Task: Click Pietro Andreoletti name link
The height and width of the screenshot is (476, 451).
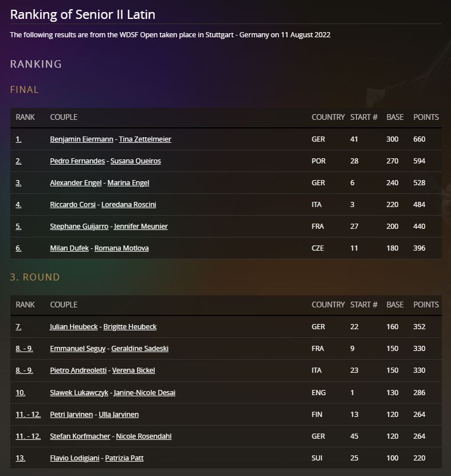Action: [79, 370]
